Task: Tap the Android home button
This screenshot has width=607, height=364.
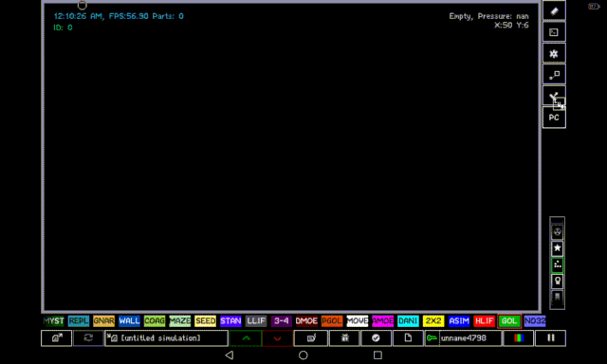Action: tap(303, 355)
